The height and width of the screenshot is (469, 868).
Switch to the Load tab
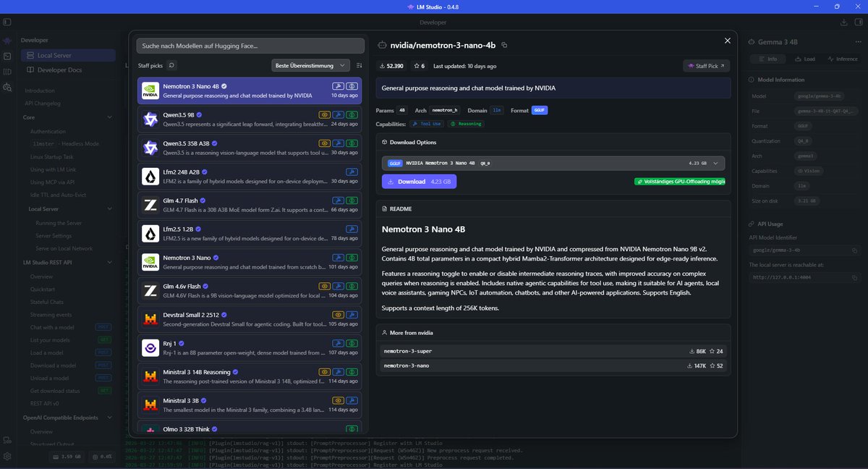click(804, 59)
